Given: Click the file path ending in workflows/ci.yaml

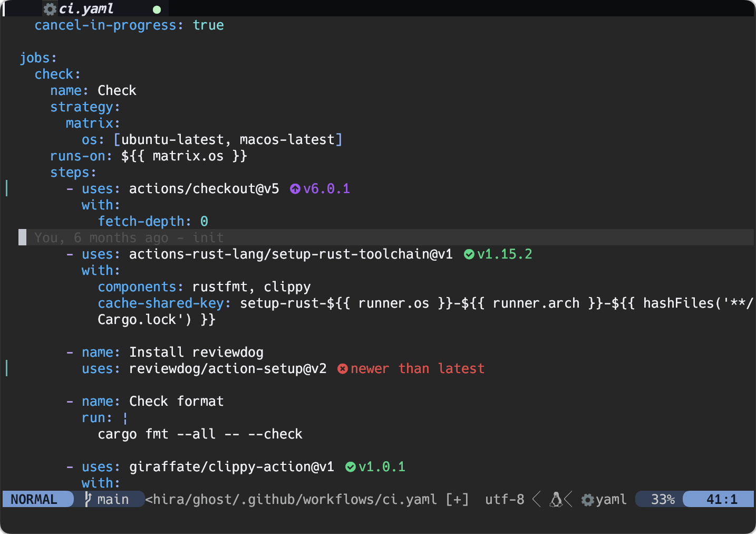Looking at the screenshot, I should 291,499.
